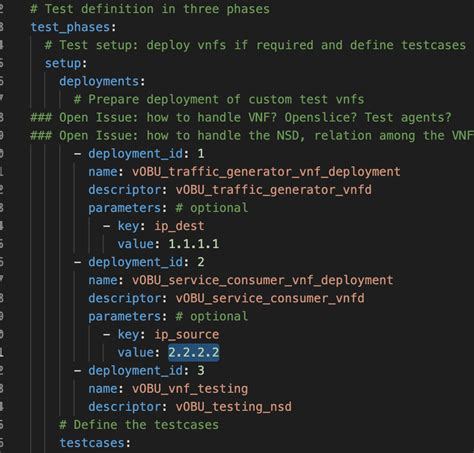The width and height of the screenshot is (474, 453).
Task: Click the 'deployment_id: 1' line
Action: pos(139,154)
